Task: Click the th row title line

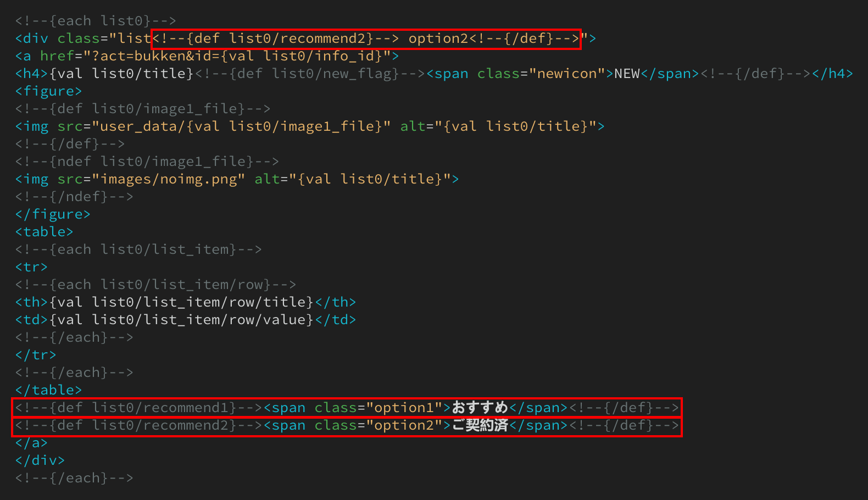Action: pyautogui.click(x=185, y=302)
